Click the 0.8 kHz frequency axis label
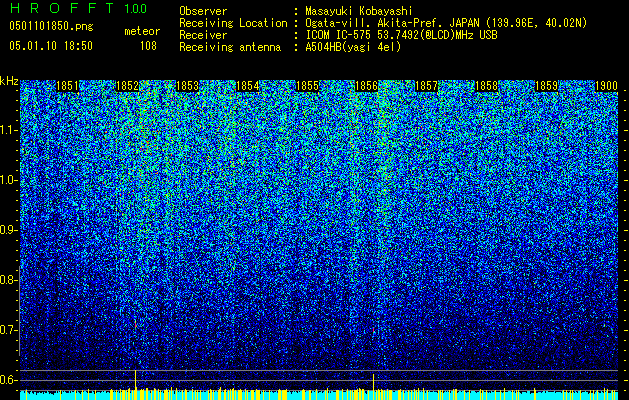Viewport: 629px width, 400px height. point(9,280)
